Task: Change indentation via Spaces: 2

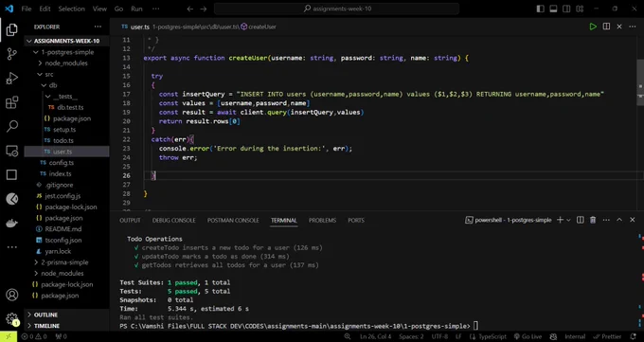Action: 411,336
